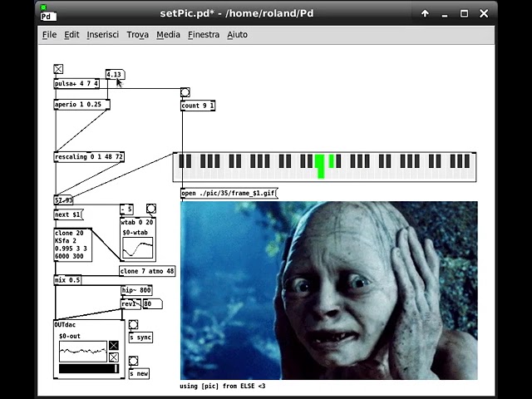Viewport: 532px width, 399px height.
Task: Click the open ./pic/35/frame_$1.gif message box
Action: (229, 194)
